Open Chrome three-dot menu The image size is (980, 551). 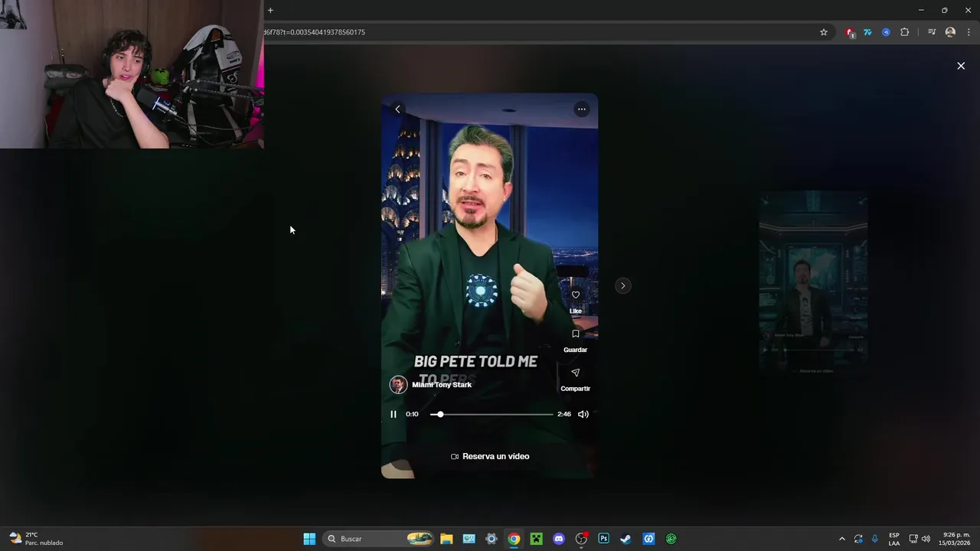pos(969,32)
